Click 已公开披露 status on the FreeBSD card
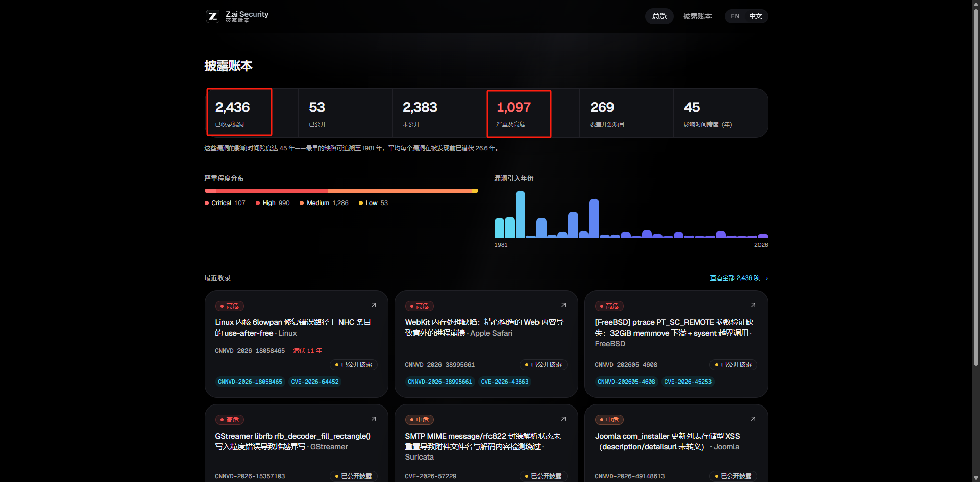The width and height of the screenshot is (980, 482). 733,365
